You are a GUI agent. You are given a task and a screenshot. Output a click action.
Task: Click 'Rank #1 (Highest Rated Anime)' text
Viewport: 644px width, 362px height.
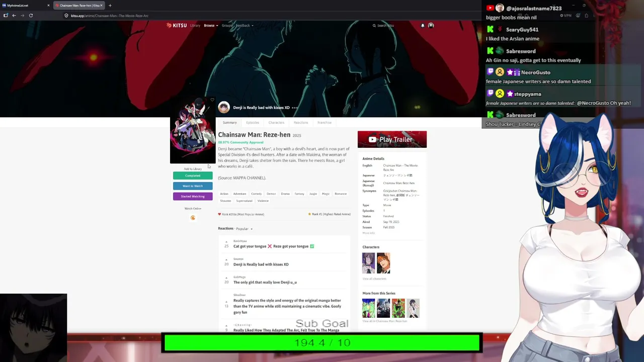coord(331,214)
